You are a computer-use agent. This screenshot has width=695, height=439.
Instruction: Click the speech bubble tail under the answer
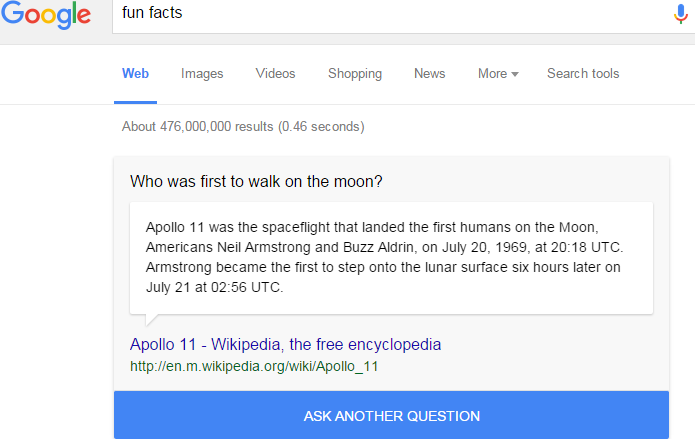(151, 319)
